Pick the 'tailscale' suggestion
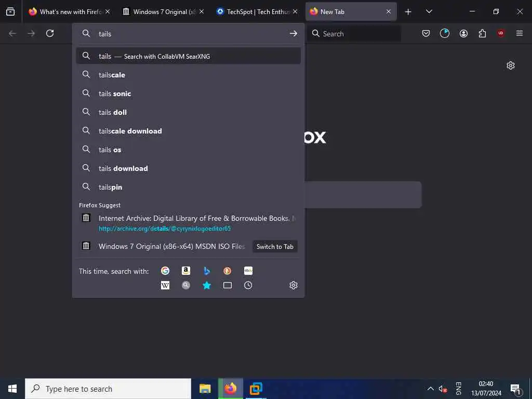Screen dimensions: 532x399 coord(188,75)
